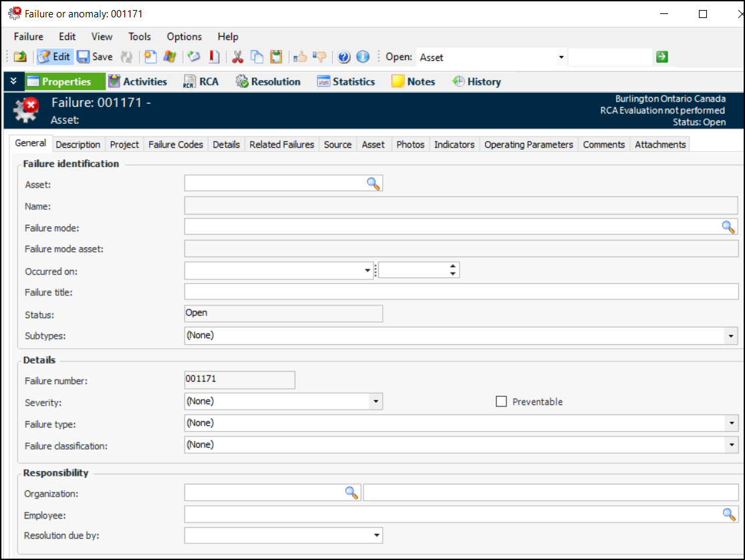Open the Statistics section
The height and width of the screenshot is (560, 745).
pyautogui.click(x=346, y=82)
